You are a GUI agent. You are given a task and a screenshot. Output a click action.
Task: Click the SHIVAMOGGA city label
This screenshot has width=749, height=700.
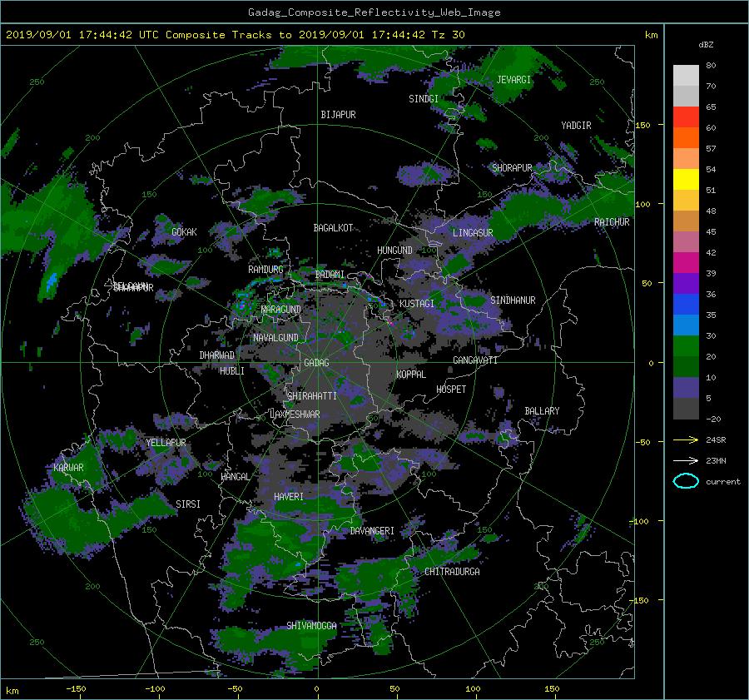point(311,625)
